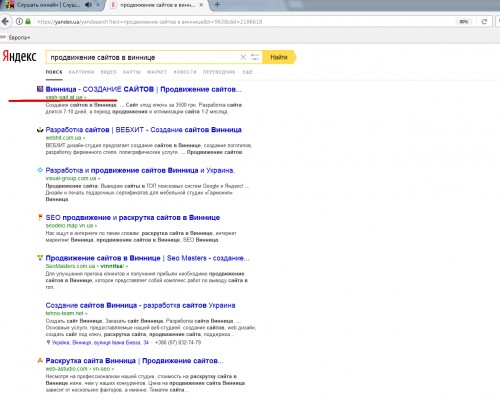Close the Yandex search tab
This screenshot has width=500, height=399.
tap(201, 5)
